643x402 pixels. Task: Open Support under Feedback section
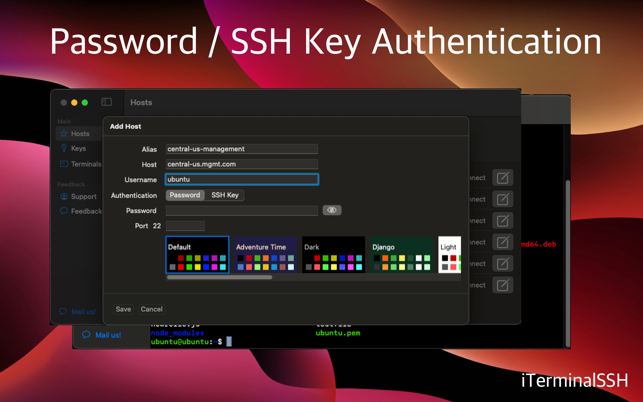pyautogui.click(x=78, y=196)
